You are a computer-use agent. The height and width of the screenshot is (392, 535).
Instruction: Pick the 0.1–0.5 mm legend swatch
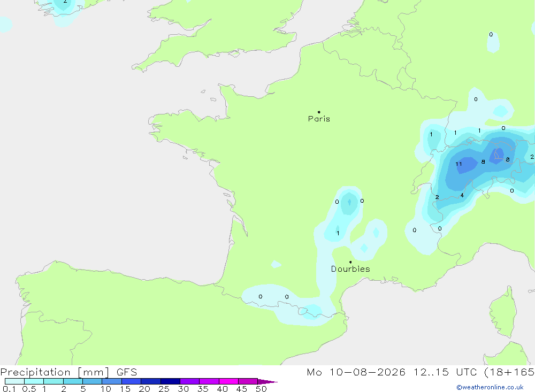(14, 381)
